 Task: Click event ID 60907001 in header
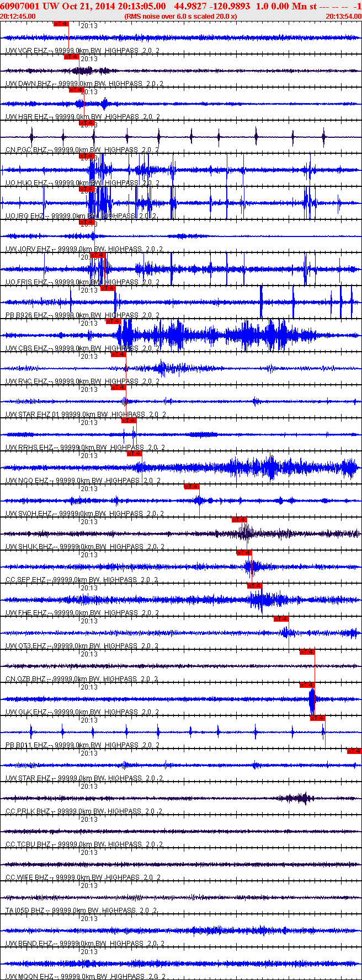pyautogui.click(x=19, y=6)
